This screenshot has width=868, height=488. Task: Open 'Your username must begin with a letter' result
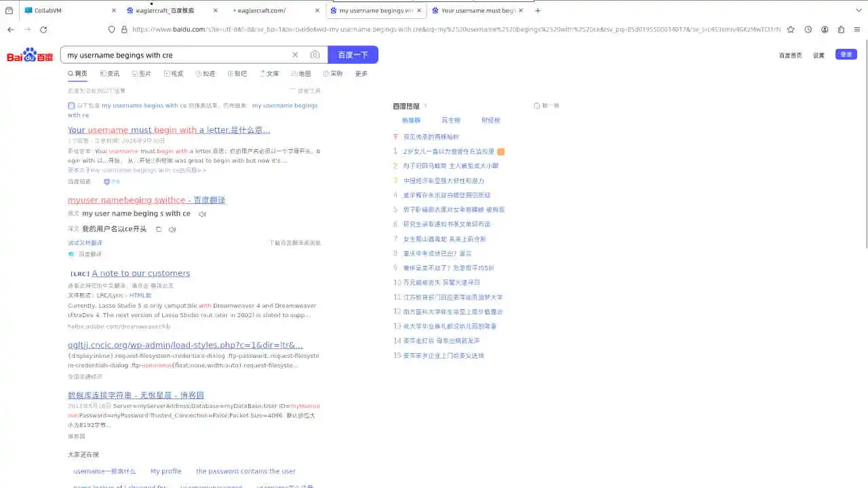169,130
